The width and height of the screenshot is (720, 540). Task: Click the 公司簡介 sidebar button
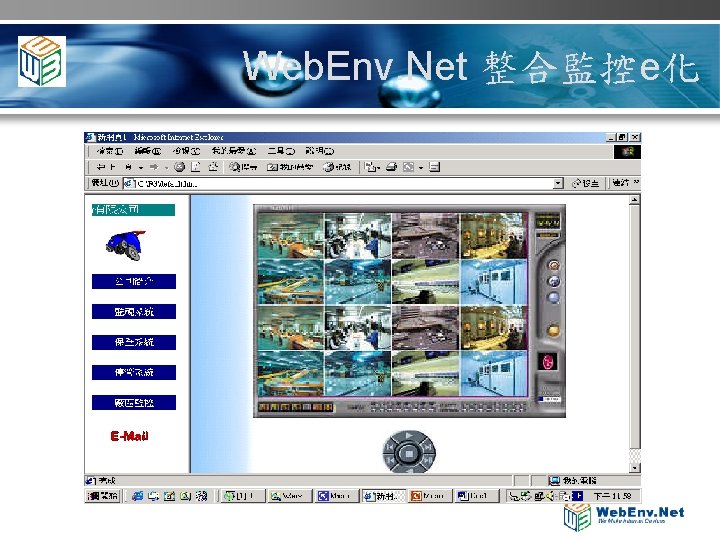tap(134, 281)
